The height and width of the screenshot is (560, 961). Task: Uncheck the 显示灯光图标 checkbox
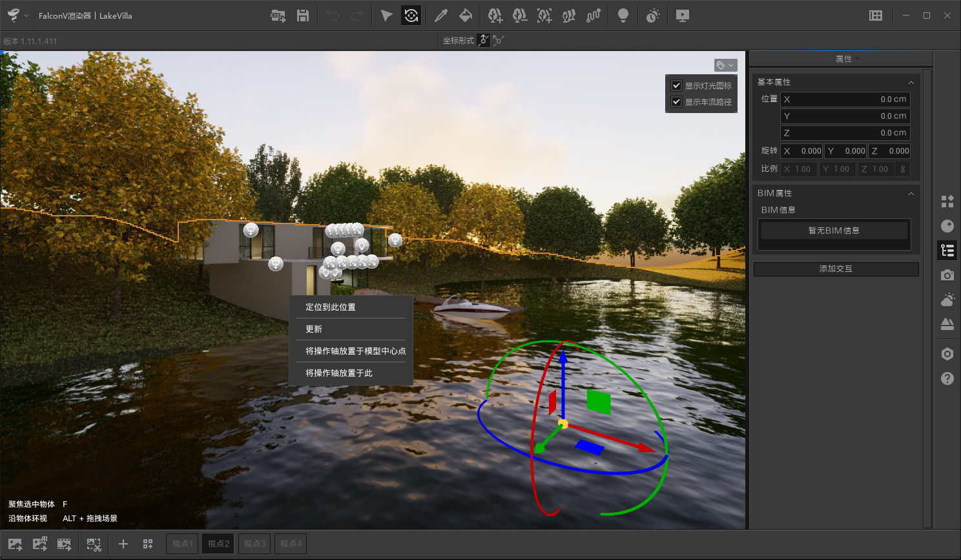676,85
